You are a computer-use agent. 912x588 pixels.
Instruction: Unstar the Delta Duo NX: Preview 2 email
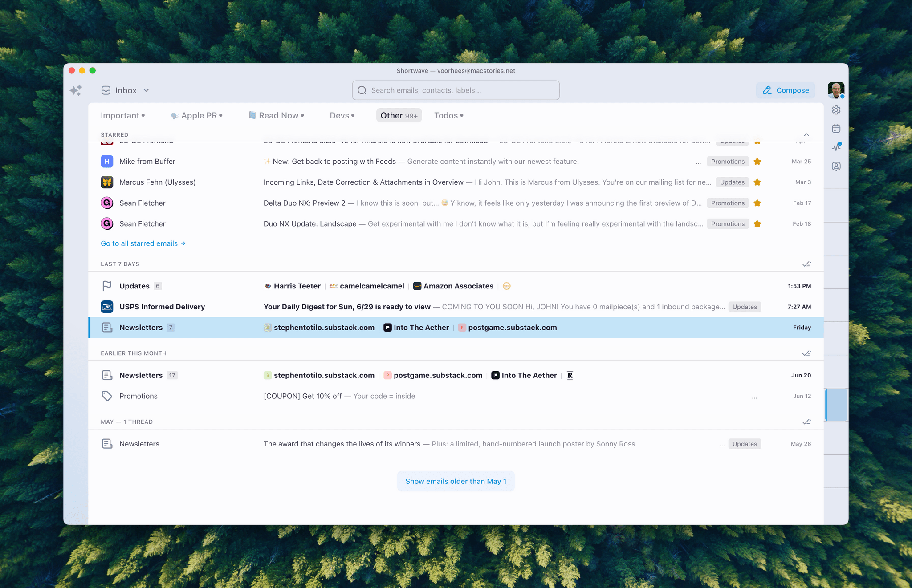point(757,203)
